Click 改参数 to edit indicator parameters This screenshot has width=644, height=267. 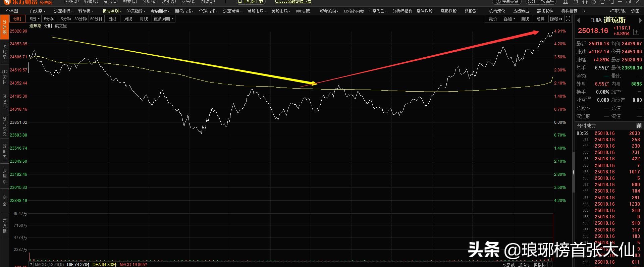tap(508, 265)
